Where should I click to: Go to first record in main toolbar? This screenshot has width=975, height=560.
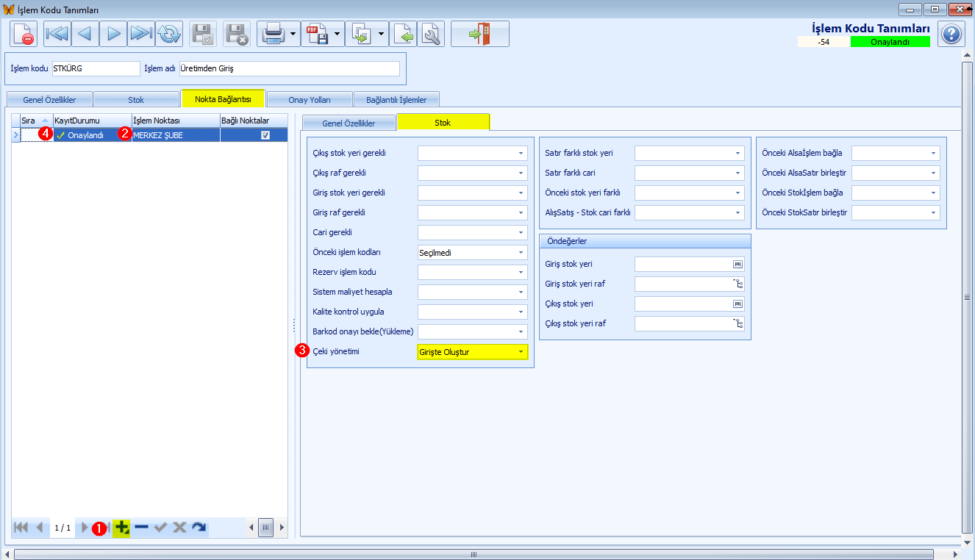click(x=57, y=34)
